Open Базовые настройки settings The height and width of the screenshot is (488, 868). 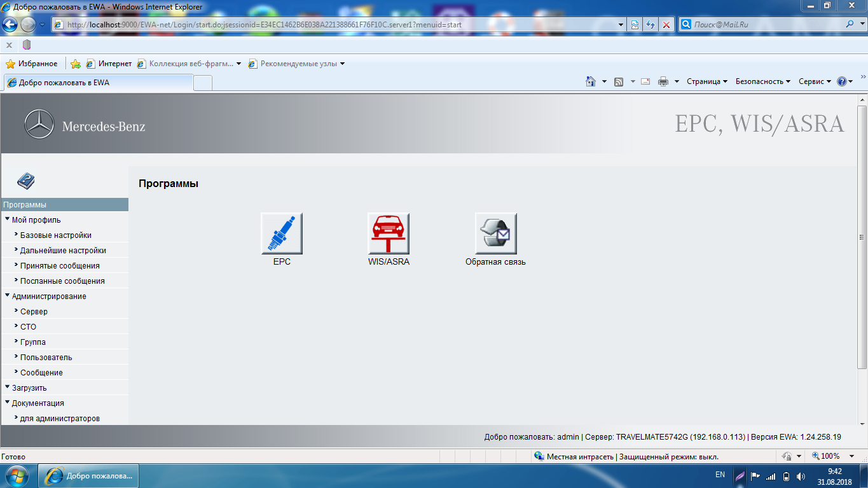56,235
